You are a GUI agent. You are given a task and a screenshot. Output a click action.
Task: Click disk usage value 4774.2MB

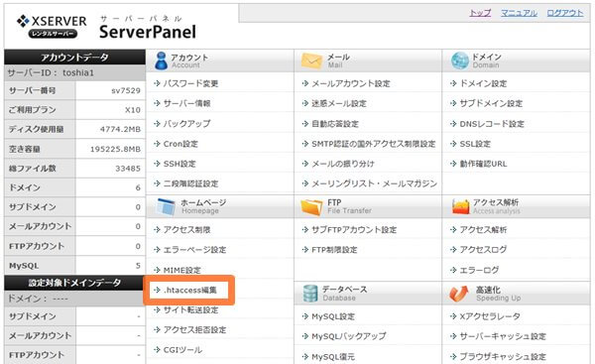[120, 129]
